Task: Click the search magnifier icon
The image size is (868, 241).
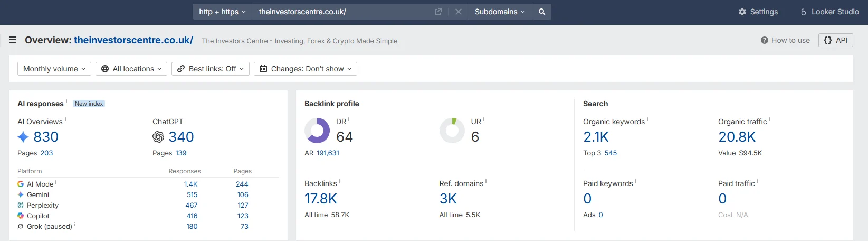Action: coord(542,12)
